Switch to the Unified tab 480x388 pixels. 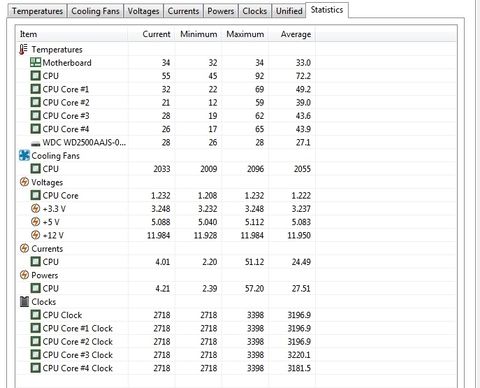pos(289,11)
